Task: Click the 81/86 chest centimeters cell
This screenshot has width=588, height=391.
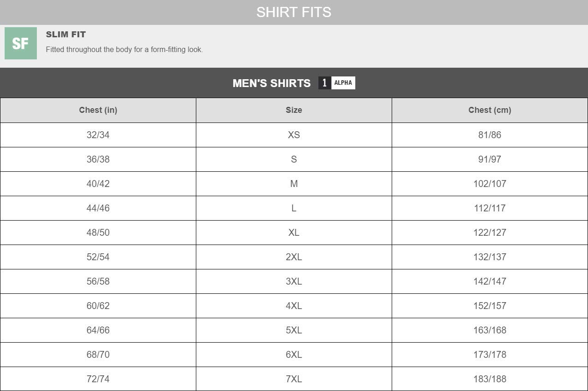Action: pyautogui.click(x=490, y=135)
